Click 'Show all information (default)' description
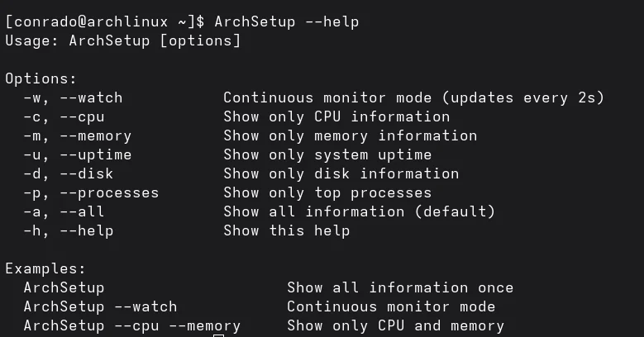 click(x=359, y=211)
